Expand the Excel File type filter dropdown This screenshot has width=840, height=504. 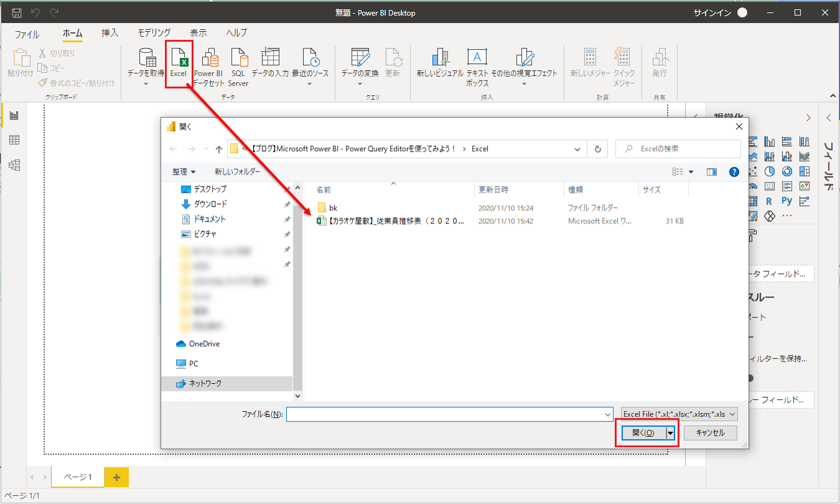click(x=679, y=414)
